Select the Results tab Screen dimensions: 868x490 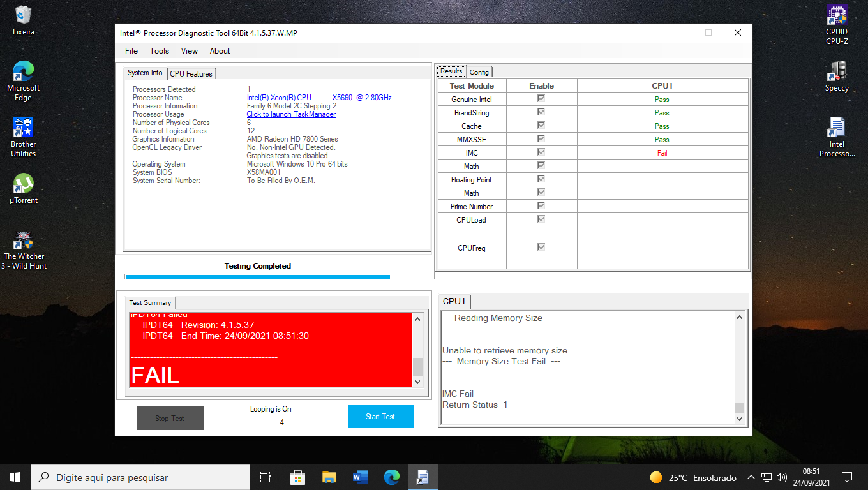pos(451,71)
